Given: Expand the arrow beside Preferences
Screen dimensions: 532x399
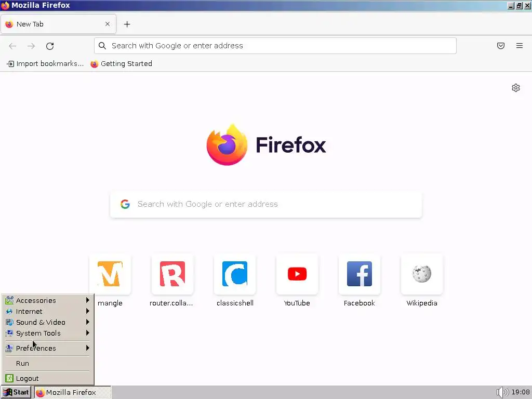Looking at the screenshot, I should click(87, 348).
